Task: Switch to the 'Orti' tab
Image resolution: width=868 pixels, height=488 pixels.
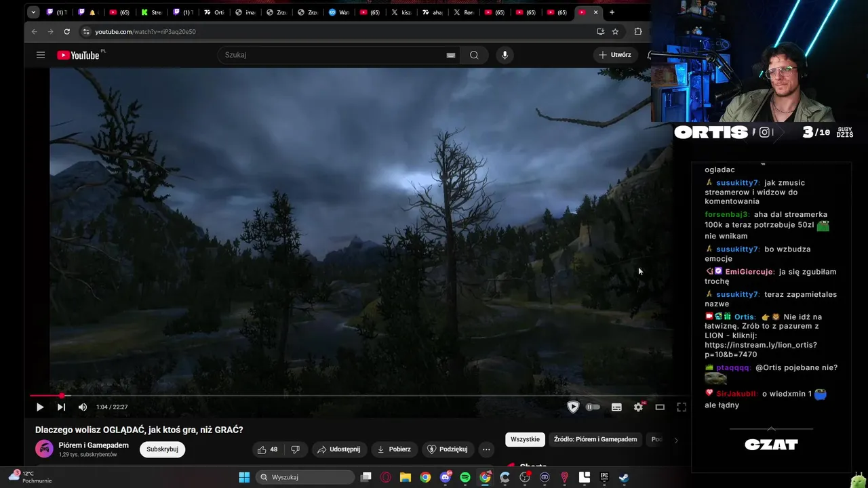Action: (214, 12)
